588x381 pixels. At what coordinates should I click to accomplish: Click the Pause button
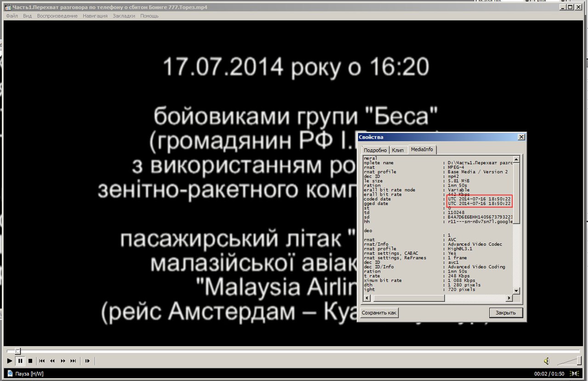coord(20,361)
